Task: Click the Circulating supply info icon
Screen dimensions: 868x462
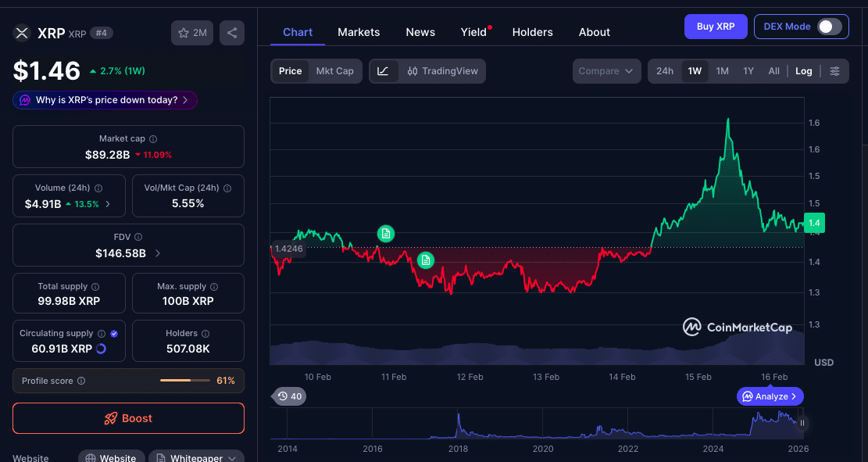Action: (x=102, y=334)
